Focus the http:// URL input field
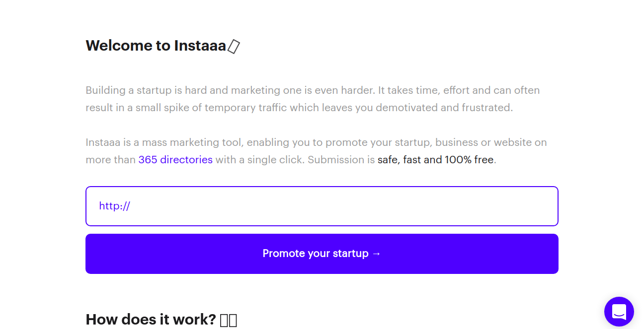The width and height of the screenshot is (644, 329). [x=322, y=206]
